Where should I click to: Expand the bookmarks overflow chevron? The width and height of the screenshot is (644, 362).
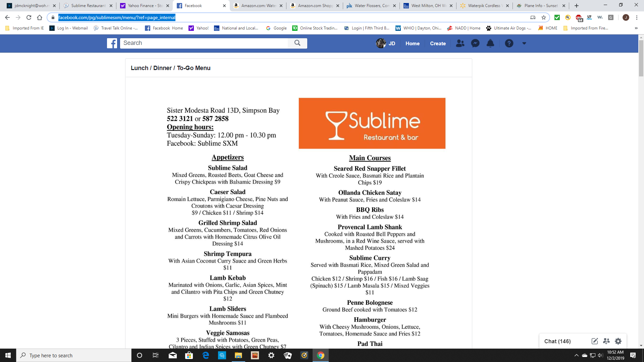(636, 28)
